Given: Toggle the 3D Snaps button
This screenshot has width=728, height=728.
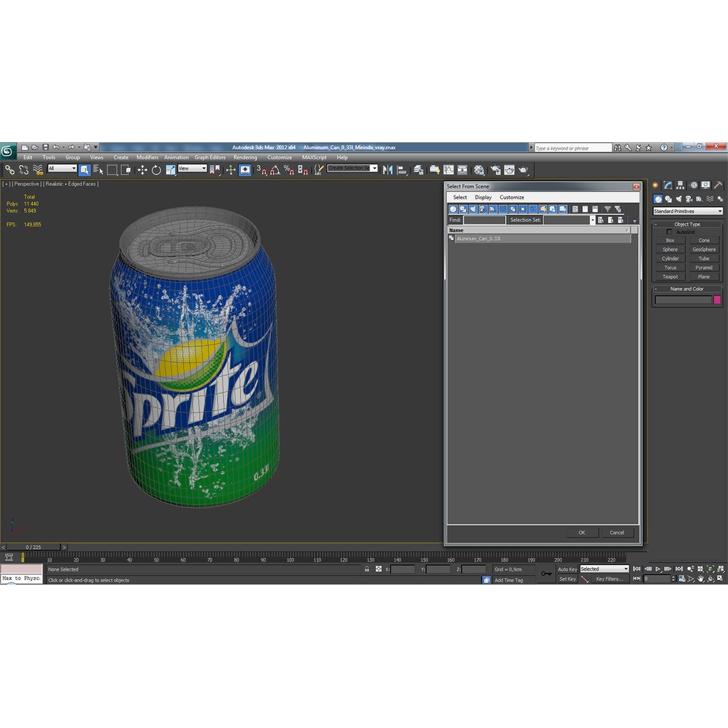Looking at the screenshot, I should pyautogui.click(x=262, y=170).
